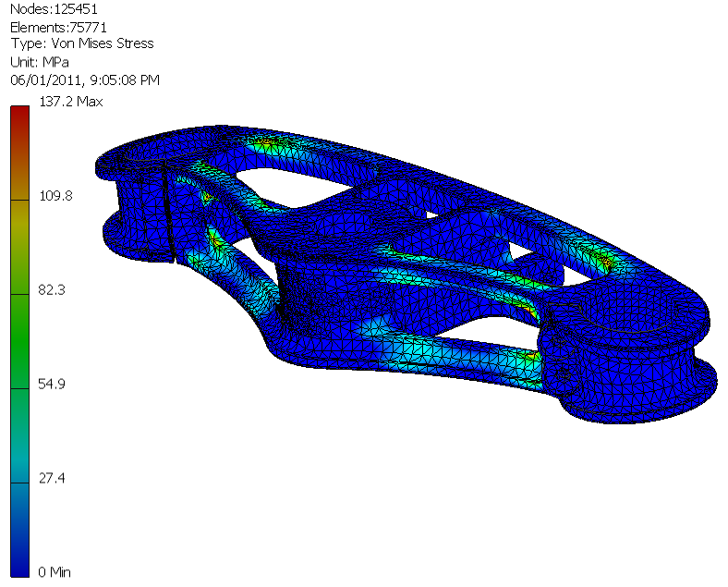Click the 54.9 legend value
Viewport: 728px width, 587px height.
coord(52,385)
